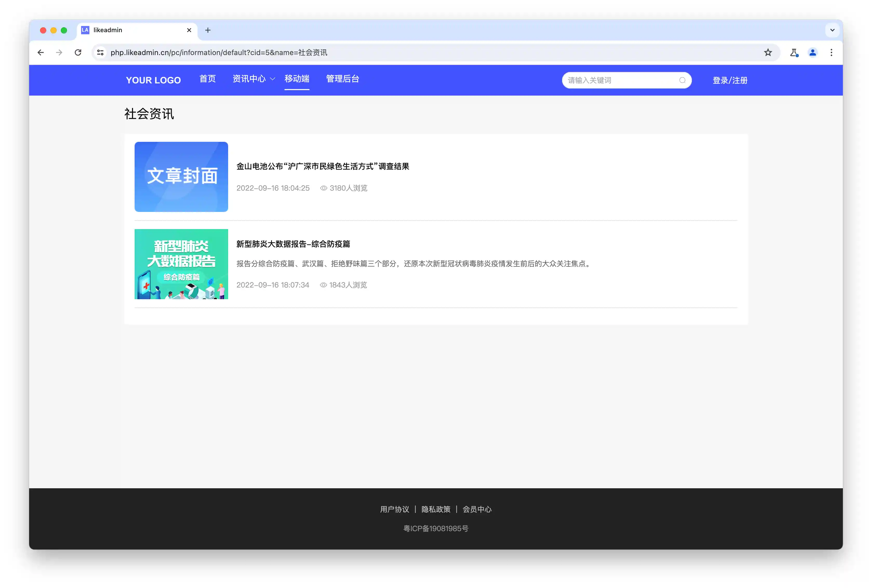
Task: Select the 移动端 nav item
Action: coord(297,79)
